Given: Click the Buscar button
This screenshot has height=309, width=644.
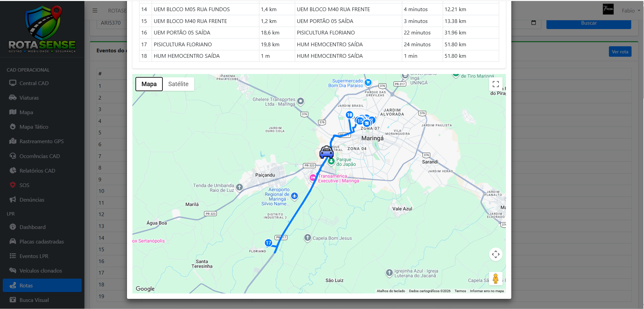Looking at the screenshot, I should pyautogui.click(x=589, y=23).
